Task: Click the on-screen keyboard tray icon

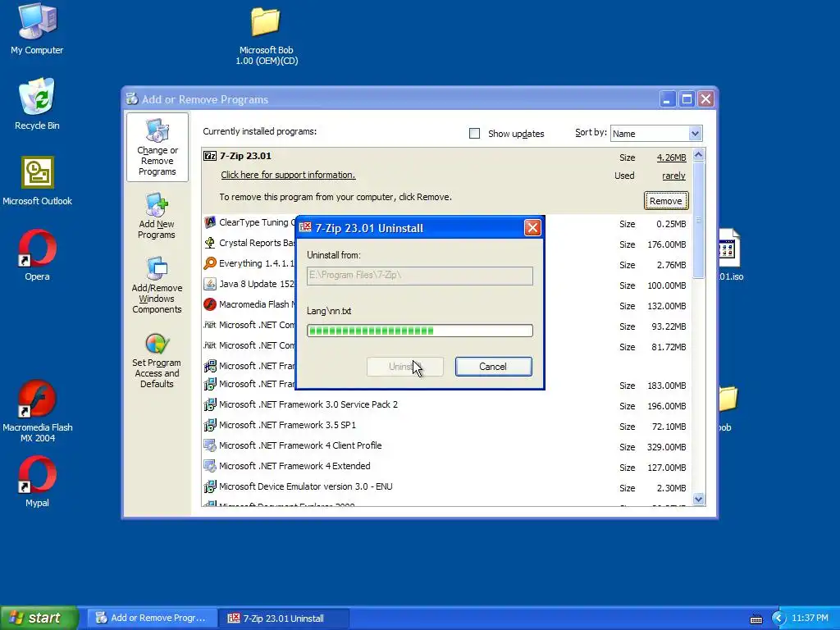Action: coord(756,619)
